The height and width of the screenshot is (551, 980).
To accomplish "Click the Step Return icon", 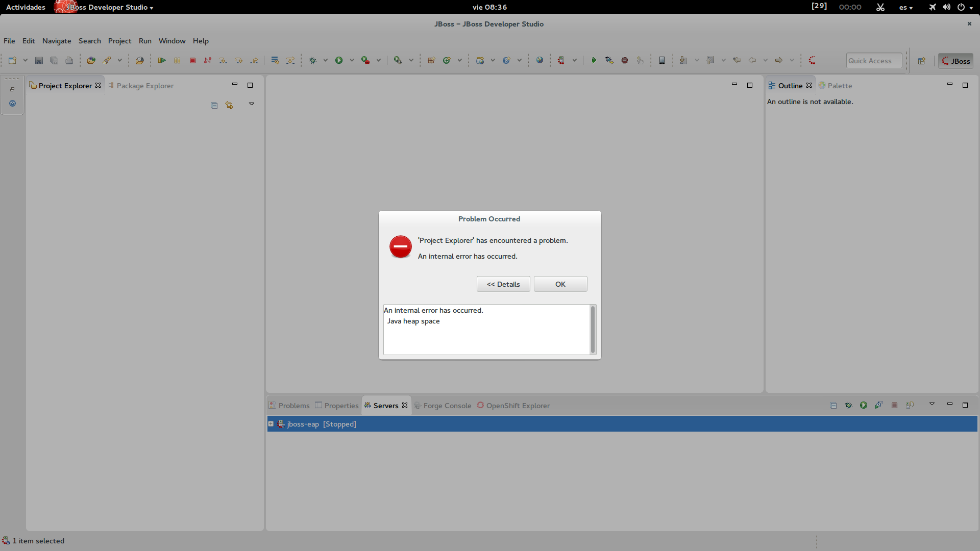I will 254,60.
